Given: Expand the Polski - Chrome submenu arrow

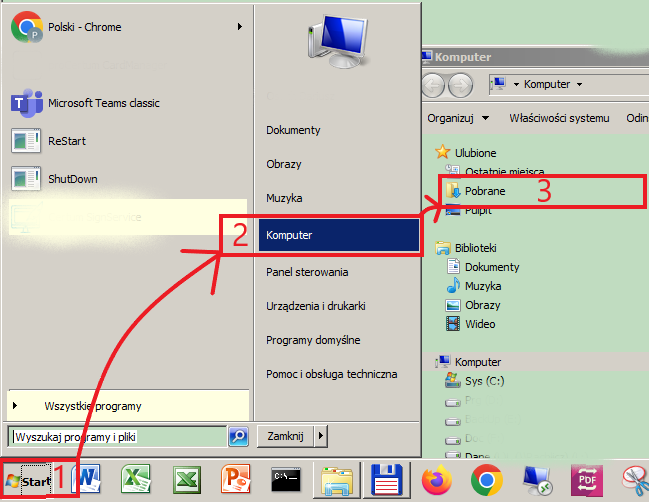Looking at the screenshot, I should pos(240,27).
